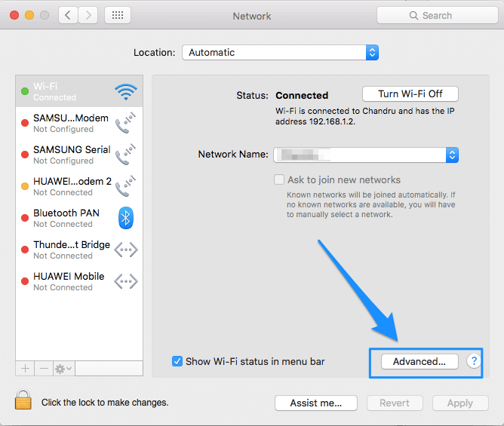
Task: Click yellow status dot next to HUAWEI...odem 2
Action: pyautogui.click(x=25, y=186)
